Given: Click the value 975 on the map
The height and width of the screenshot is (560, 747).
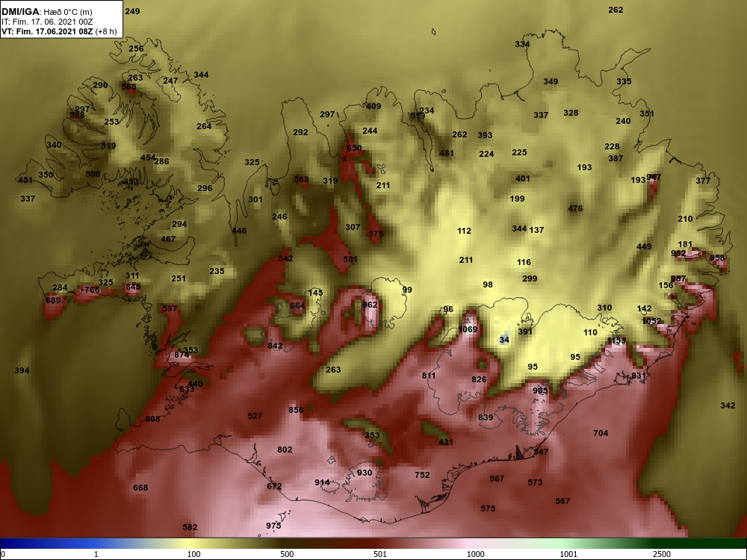Looking at the screenshot, I should coord(273,525).
